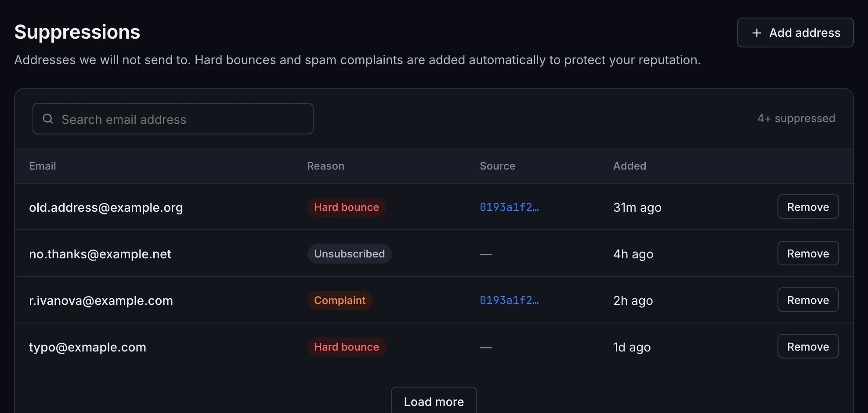Click the magnifier icon in search box
The height and width of the screenshot is (413, 868).
pos(48,119)
